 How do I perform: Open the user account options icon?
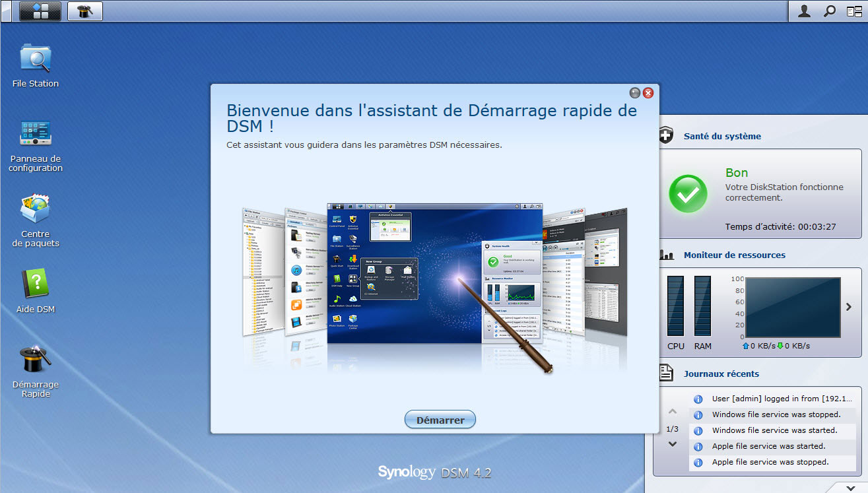804,11
